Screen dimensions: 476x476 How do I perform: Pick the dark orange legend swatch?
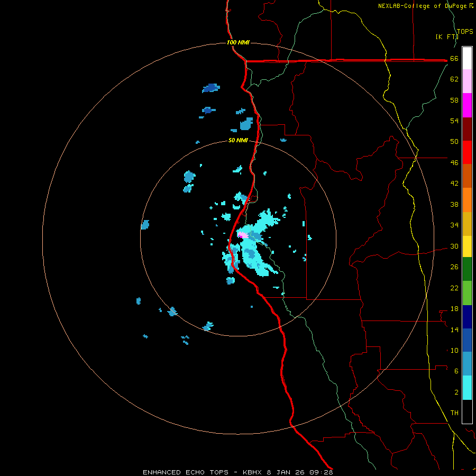467,176
